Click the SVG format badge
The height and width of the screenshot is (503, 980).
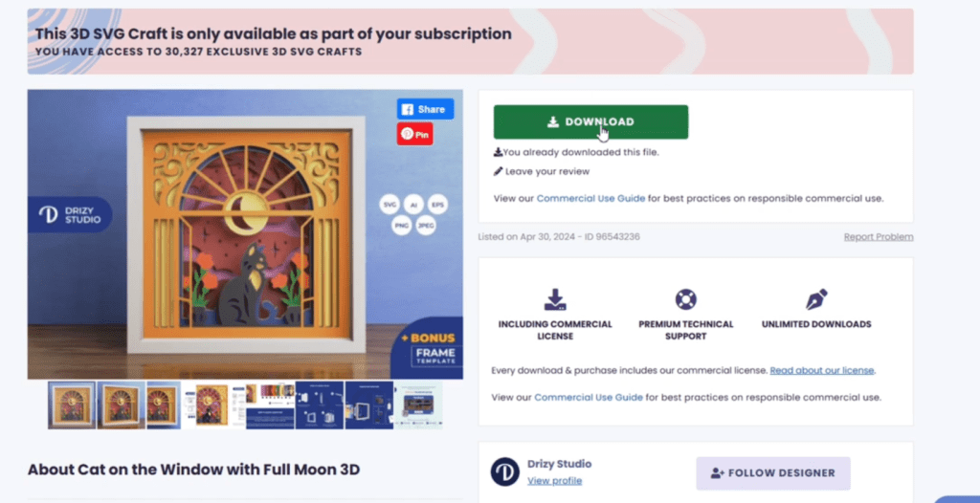(x=390, y=205)
